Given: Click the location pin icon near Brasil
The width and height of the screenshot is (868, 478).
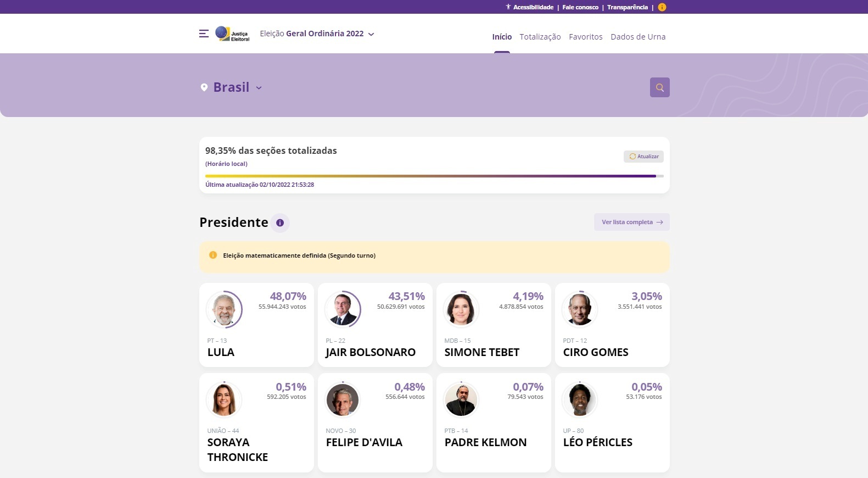Looking at the screenshot, I should [x=204, y=87].
